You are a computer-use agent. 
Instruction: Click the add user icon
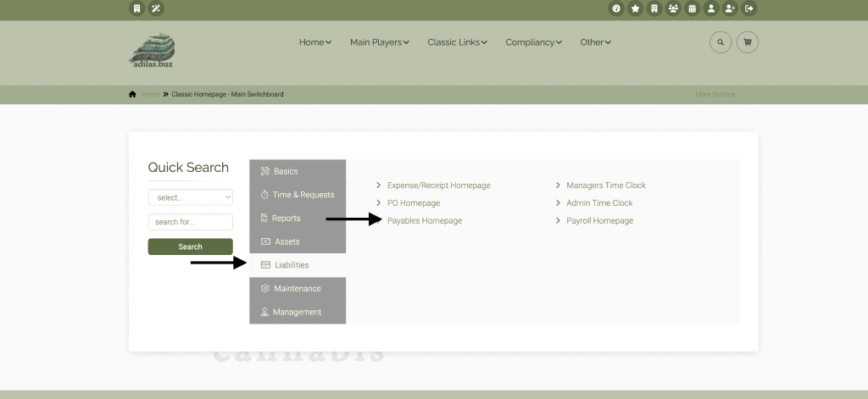[730, 8]
